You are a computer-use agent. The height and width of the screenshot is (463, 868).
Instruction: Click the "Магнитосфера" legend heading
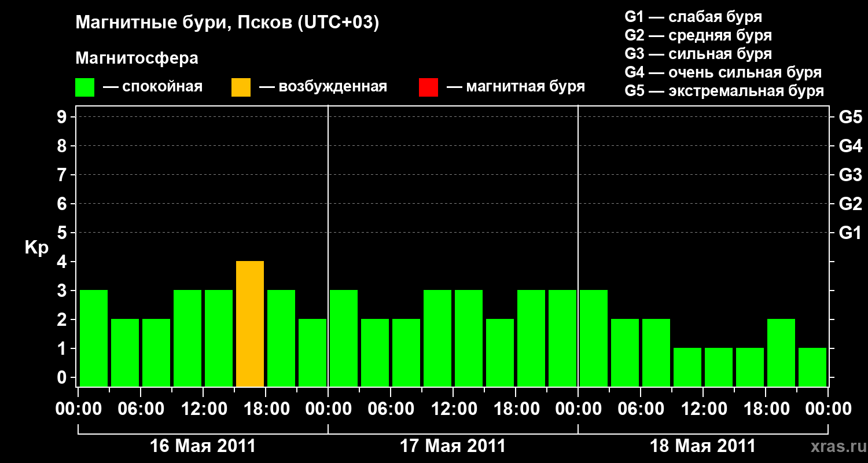[x=137, y=58]
